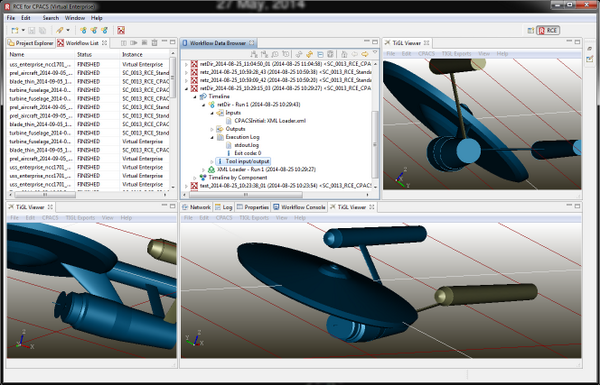Screen dimensions: 600x385
Task: Open the Window menu
Action: pyautogui.click(x=75, y=18)
